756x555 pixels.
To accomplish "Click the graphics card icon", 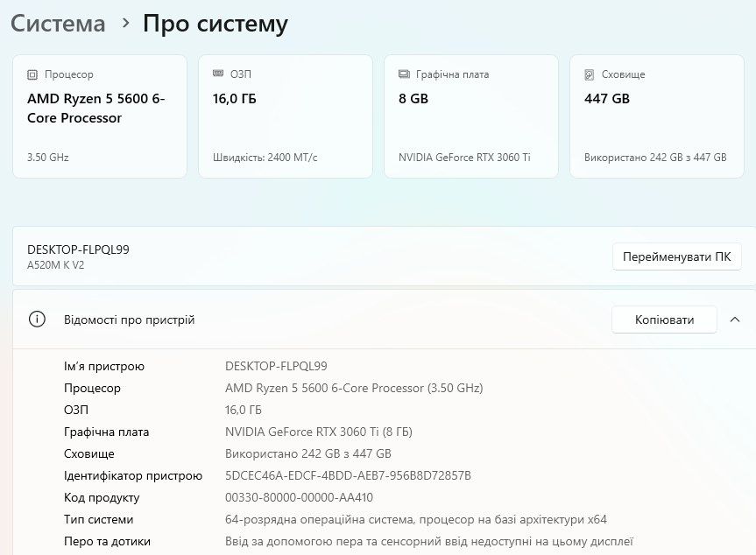I will click(404, 74).
